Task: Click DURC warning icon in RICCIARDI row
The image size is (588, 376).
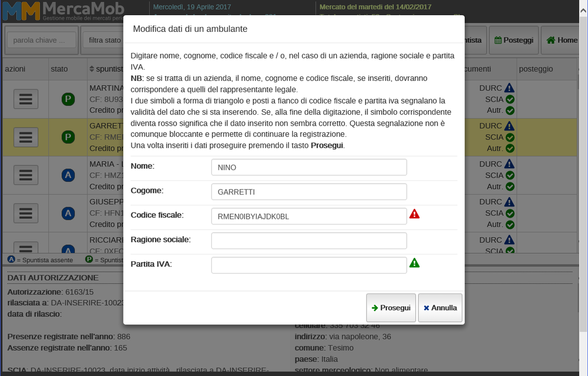Action: click(510, 240)
